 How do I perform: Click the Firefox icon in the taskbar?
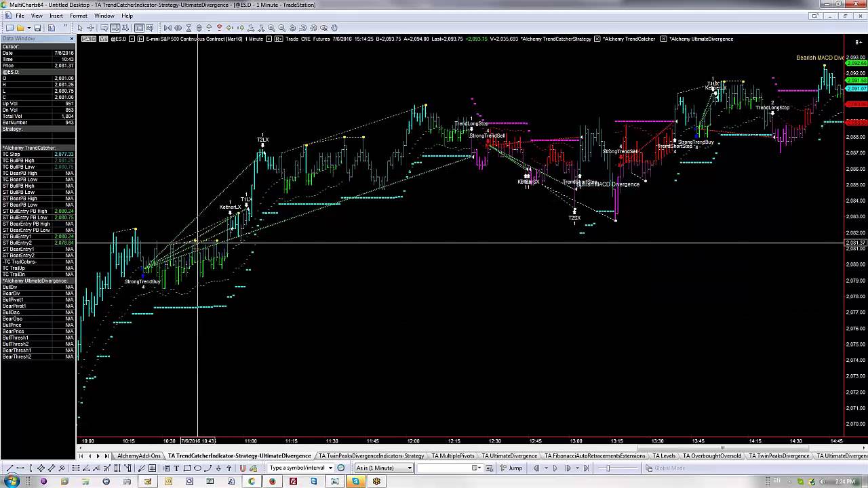273,481
